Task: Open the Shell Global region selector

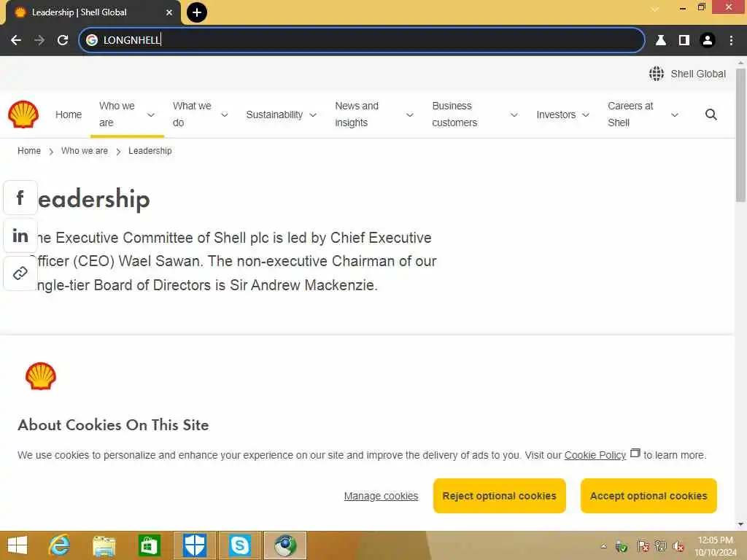Action: [687, 74]
